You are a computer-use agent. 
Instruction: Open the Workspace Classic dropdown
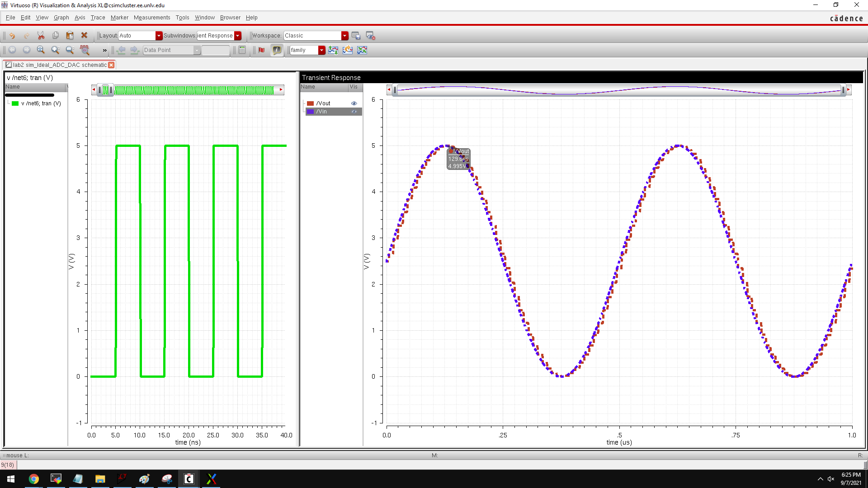coord(344,36)
